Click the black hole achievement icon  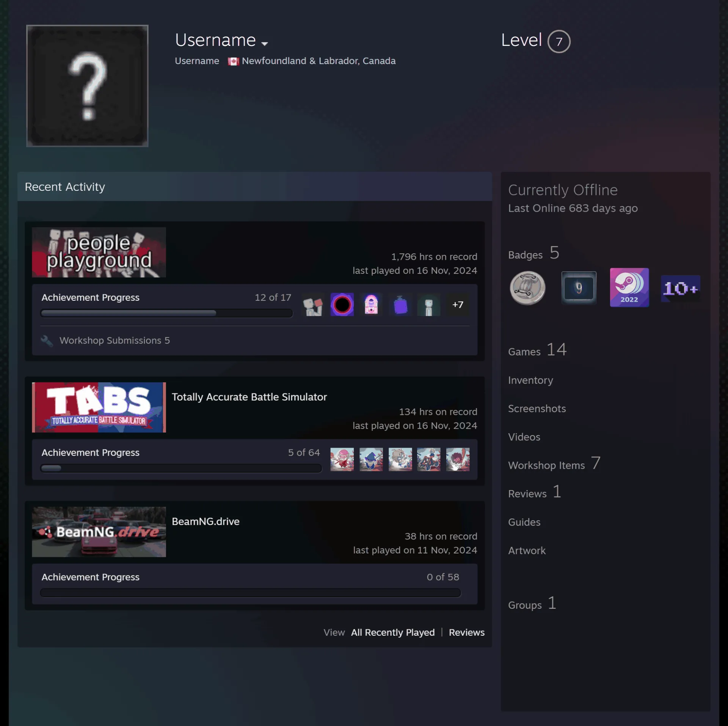point(342,305)
